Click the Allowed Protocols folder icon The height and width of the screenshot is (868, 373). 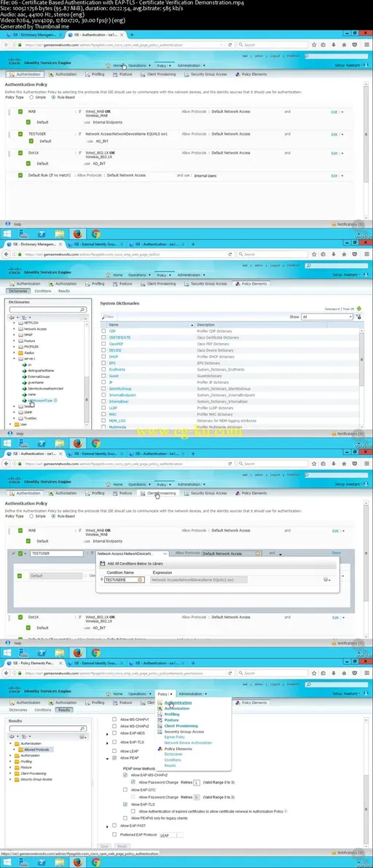(x=20, y=749)
